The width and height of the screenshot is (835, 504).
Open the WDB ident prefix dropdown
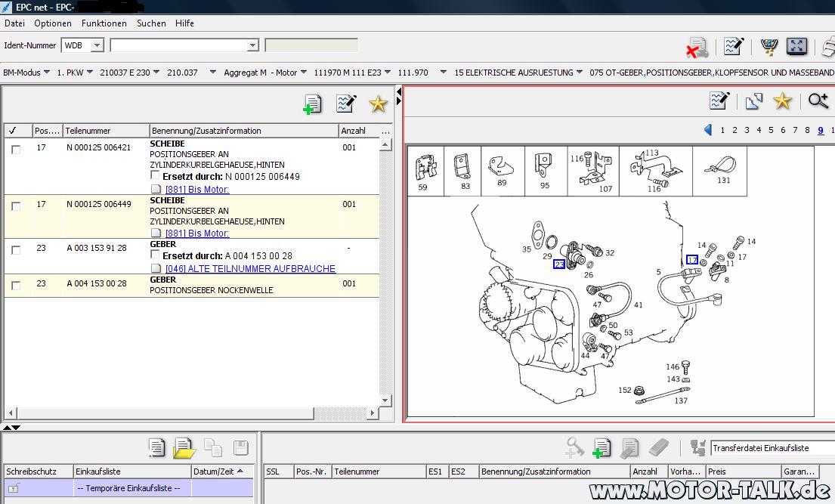click(97, 45)
